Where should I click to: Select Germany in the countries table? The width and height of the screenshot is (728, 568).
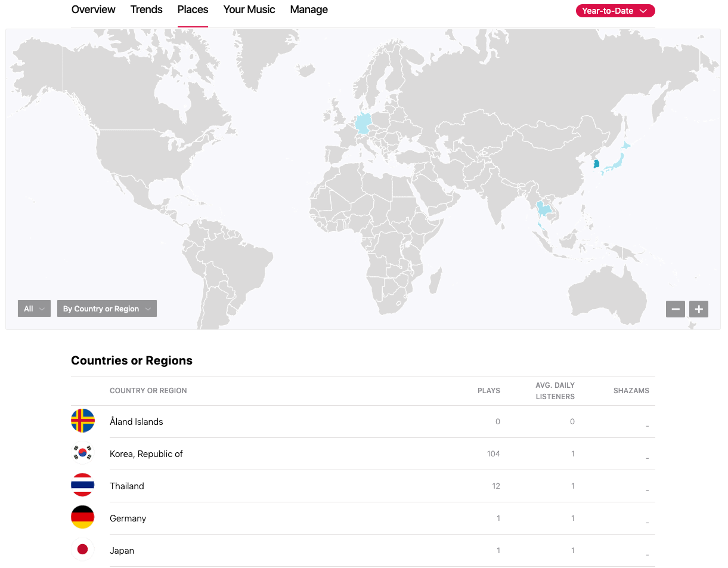[x=128, y=518]
